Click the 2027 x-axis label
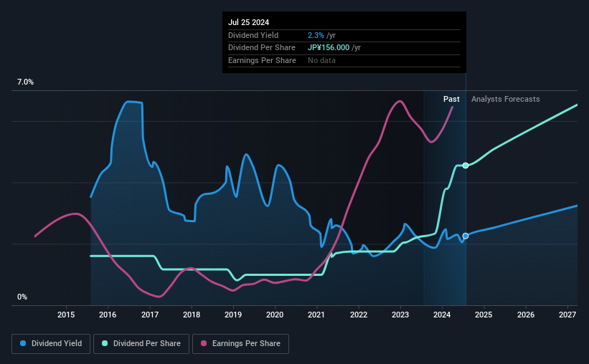 tap(567, 315)
